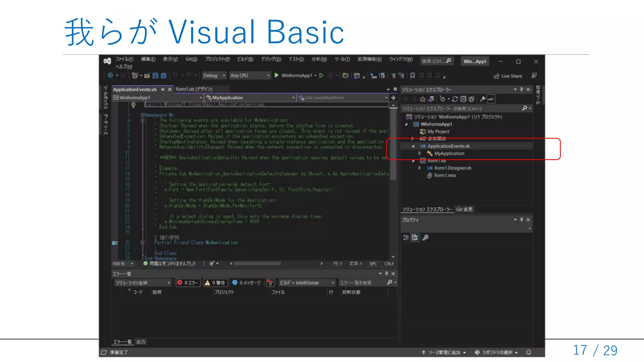Click the bookmark toolbar icon
The image size is (644, 362).
[x=413, y=75]
